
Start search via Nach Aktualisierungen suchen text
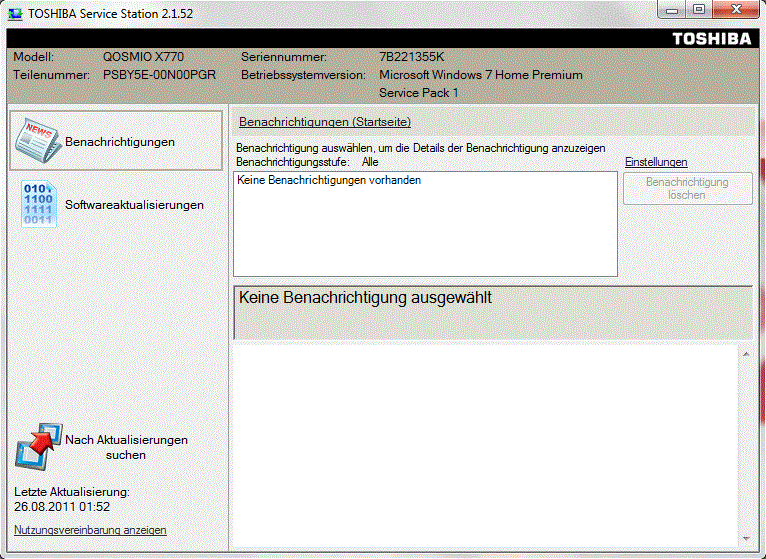[126, 447]
